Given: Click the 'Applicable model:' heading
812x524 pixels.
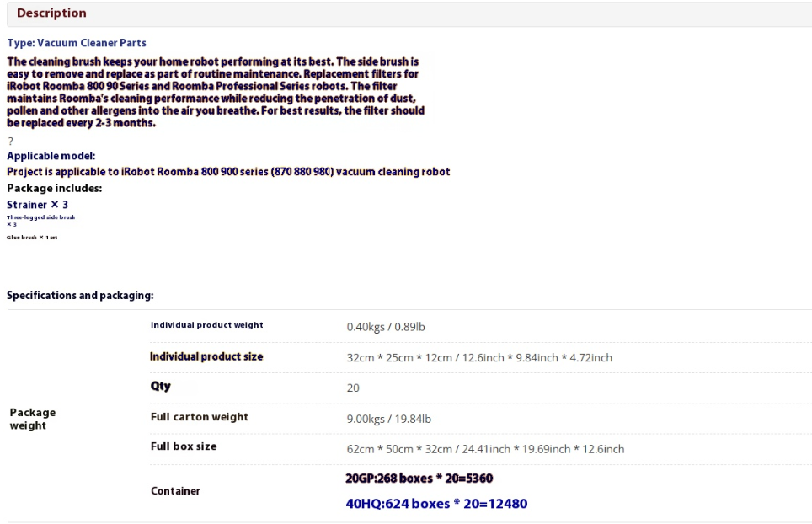Looking at the screenshot, I should click(x=51, y=156).
